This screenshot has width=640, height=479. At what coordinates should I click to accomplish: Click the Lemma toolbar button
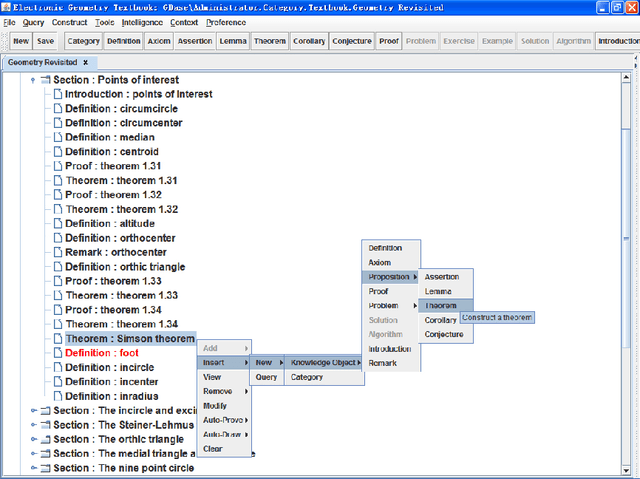[x=233, y=41]
